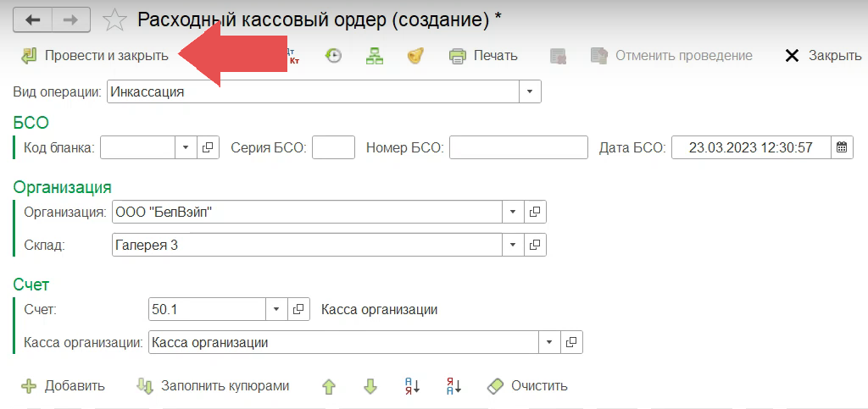Screen dimensions: 868x409
Task: Click the forward navigation arrow
Action: pos(71,19)
